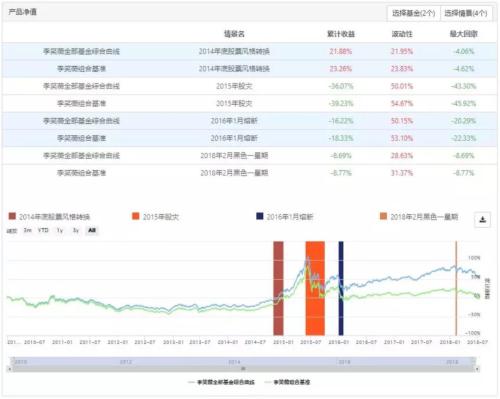This screenshot has width=500, height=399.
Task: Download the chart via export icon
Action: pyautogui.click(x=482, y=220)
